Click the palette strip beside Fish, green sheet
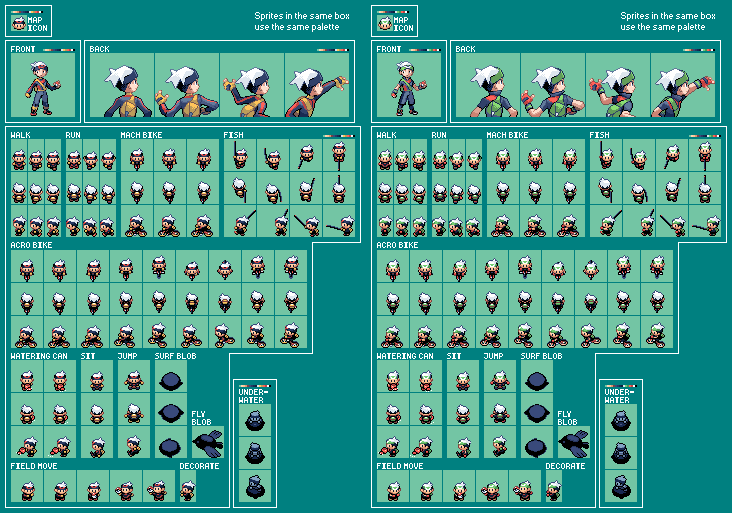The width and height of the screenshot is (732, 513). pos(705,136)
